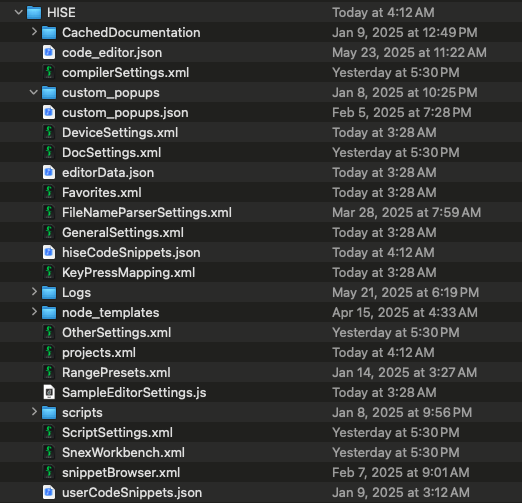The width and height of the screenshot is (522, 503).
Task: Select the DocSettings.xml file name
Action: coord(112,153)
